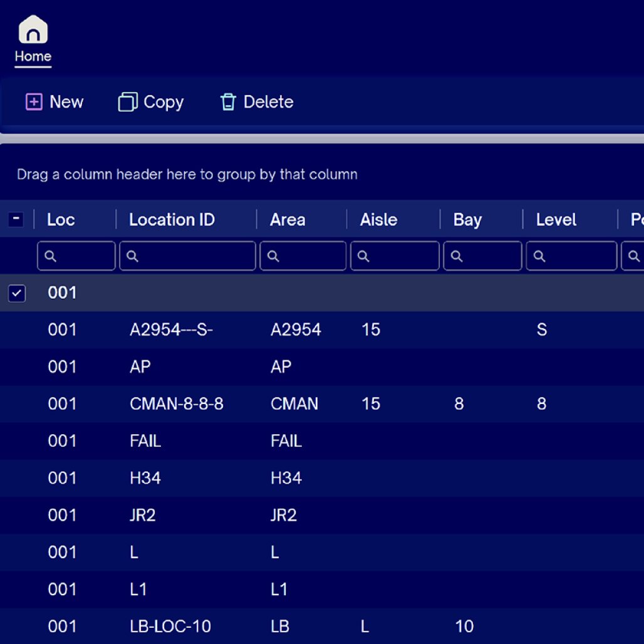
Task: Select the CMAN-8-8-8 location row
Action: tap(176, 404)
